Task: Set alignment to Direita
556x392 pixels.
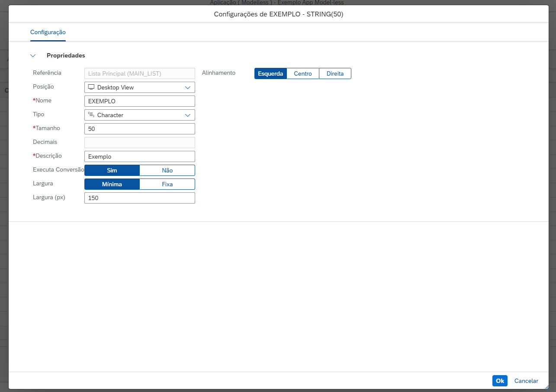Action: tap(335, 73)
